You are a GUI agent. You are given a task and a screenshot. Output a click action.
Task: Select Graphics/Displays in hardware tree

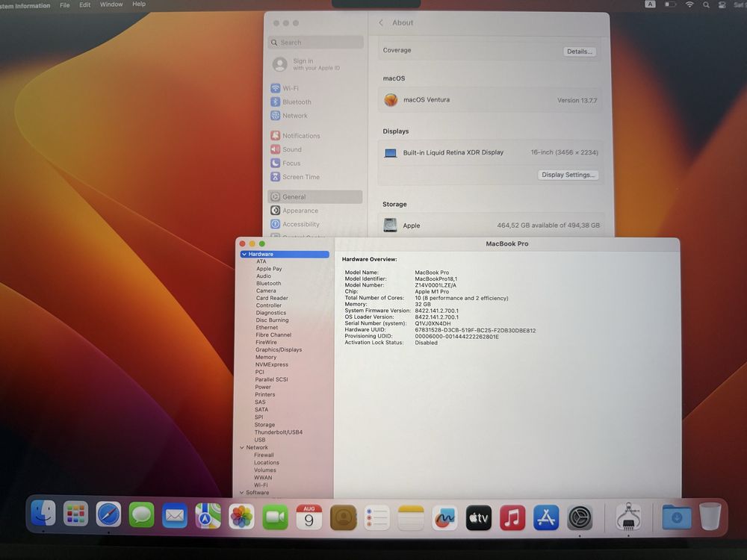pyautogui.click(x=279, y=349)
